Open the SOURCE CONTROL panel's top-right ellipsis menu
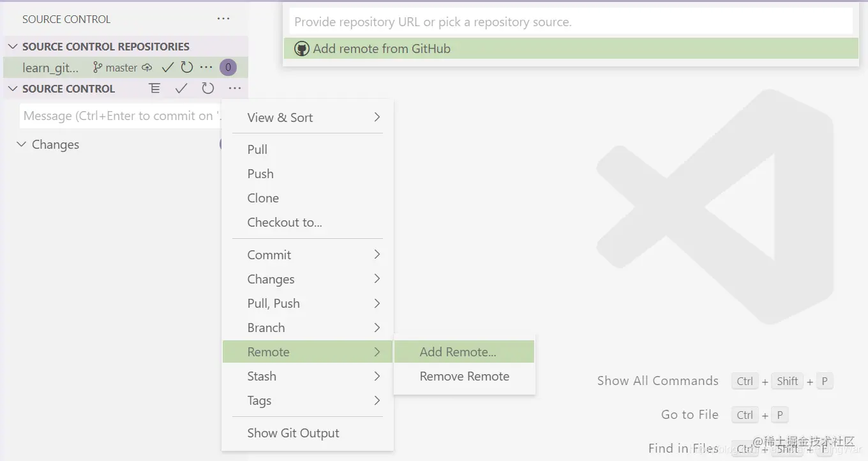This screenshot has height=461, width=868. (223, 19)
